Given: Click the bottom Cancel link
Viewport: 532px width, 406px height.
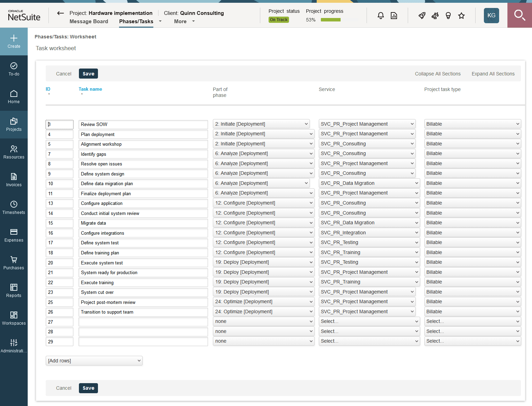Looking at the screenshot, I should coord(64,388).
